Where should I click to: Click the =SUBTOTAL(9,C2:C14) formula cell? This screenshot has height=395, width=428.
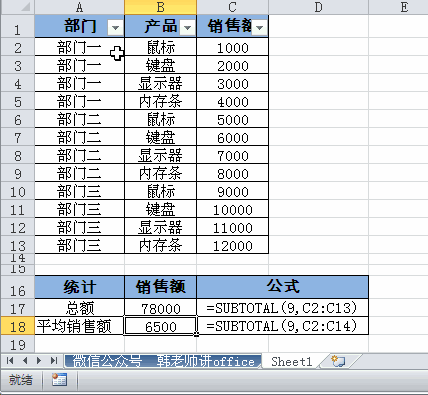point(283,325)
